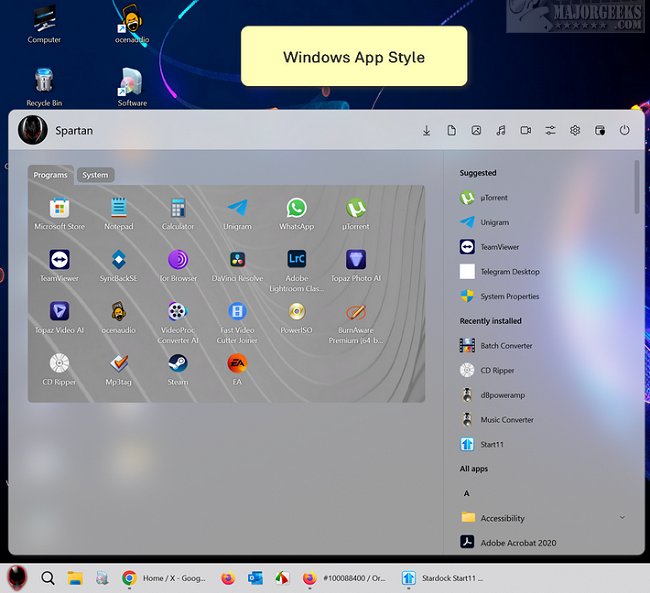Open CD Ripper in the Programs grid
The width and height of the screenshot is (650, 593).
[59, 370]
